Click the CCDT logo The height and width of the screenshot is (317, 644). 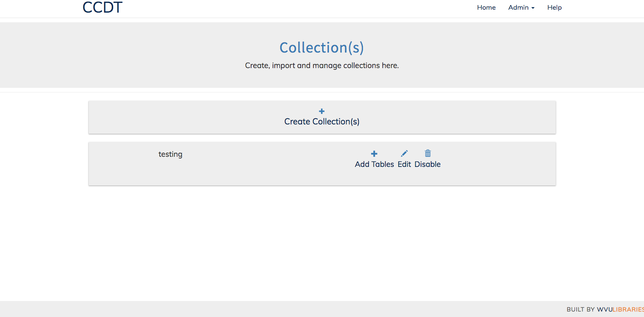(102, 7)
